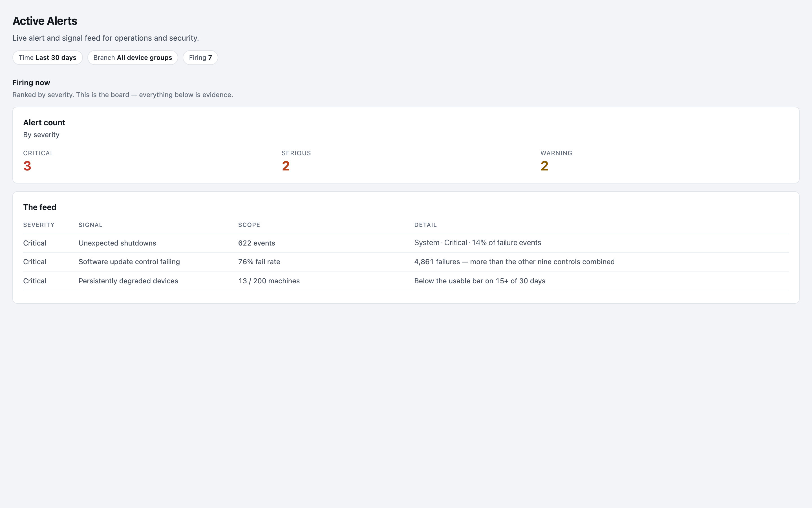Click the 76% fail rate scope cell
The image size is (812, 508).
(259, 262)
